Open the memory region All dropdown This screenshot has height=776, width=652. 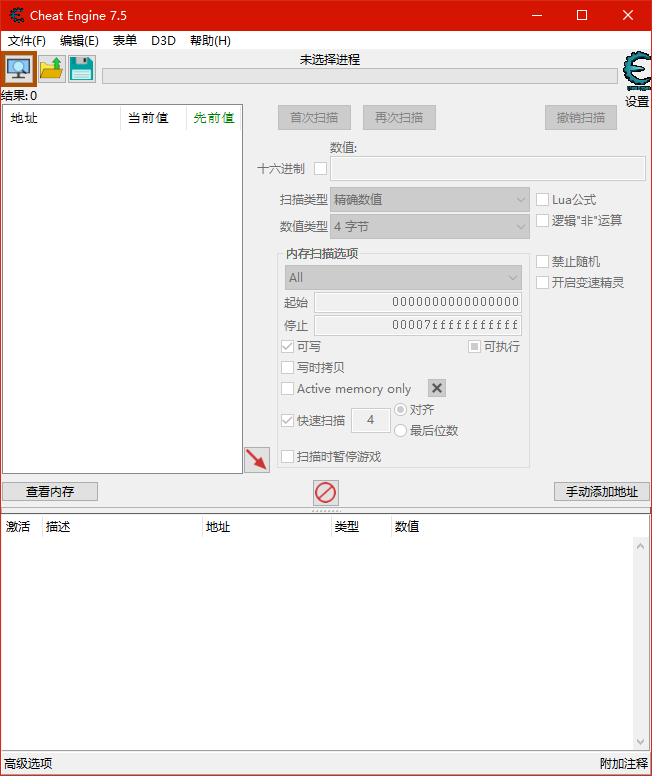(x=403, y=278)
